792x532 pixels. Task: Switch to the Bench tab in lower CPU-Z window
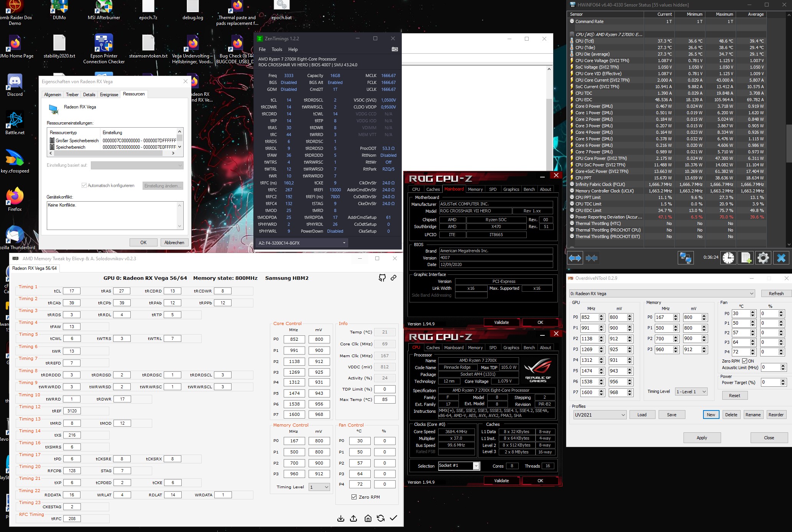click(x=529, y=348)
